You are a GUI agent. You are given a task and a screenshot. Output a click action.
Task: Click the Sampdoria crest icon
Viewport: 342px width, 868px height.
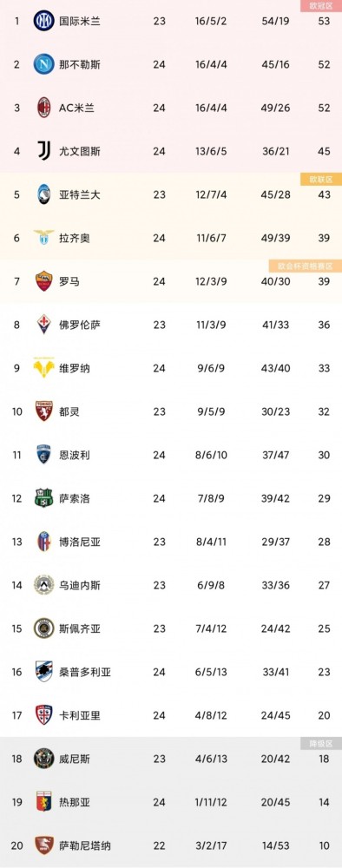tap(43, 672)
